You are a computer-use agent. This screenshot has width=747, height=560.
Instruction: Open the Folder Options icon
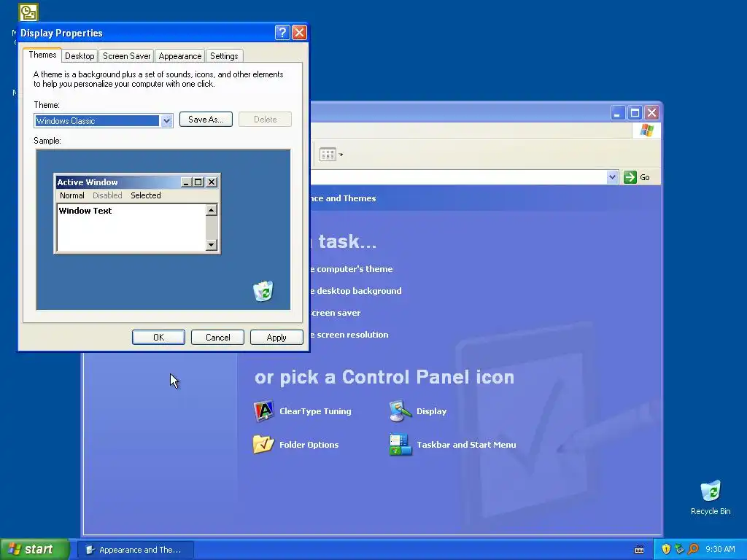[263, 444]
